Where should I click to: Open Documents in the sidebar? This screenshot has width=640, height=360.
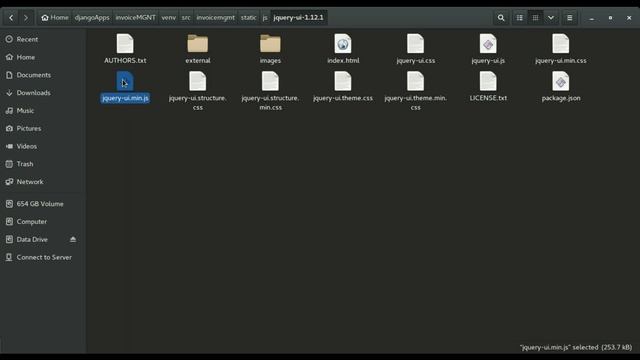coord(42,75)
